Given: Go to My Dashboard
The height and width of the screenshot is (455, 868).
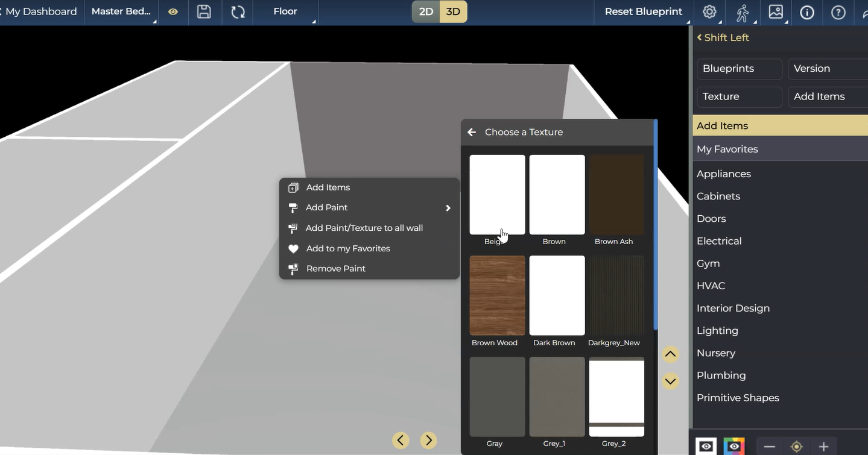Looking at the screenshot, I should 41,11.
